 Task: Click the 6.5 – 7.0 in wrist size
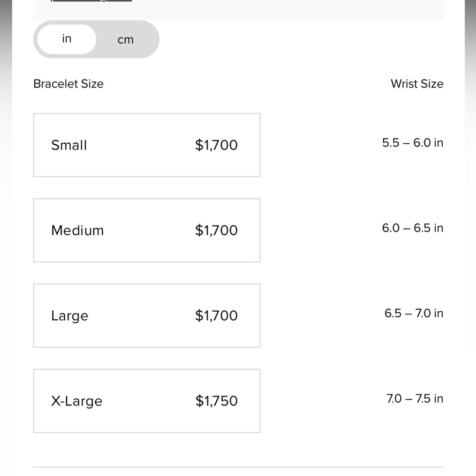point(413,313)
